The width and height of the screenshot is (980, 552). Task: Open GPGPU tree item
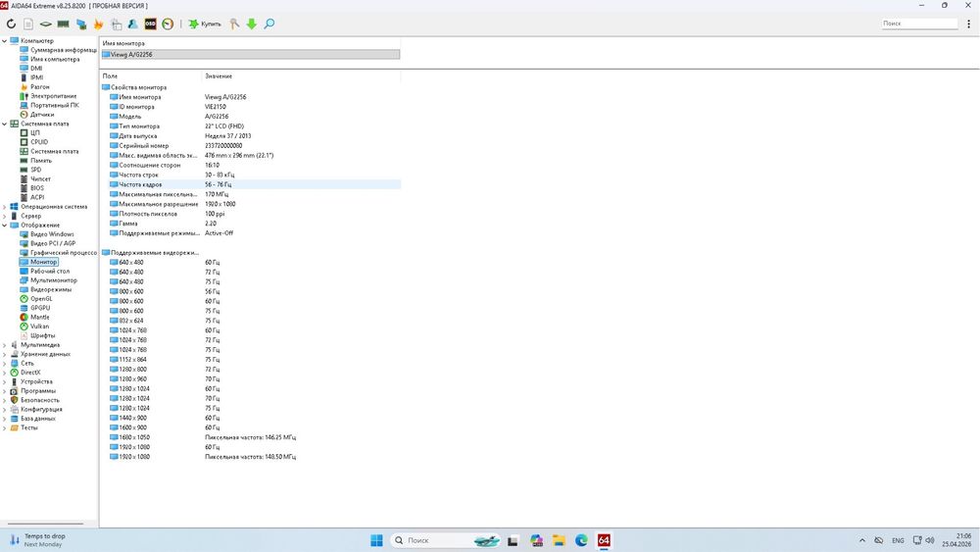coord(35,308)
